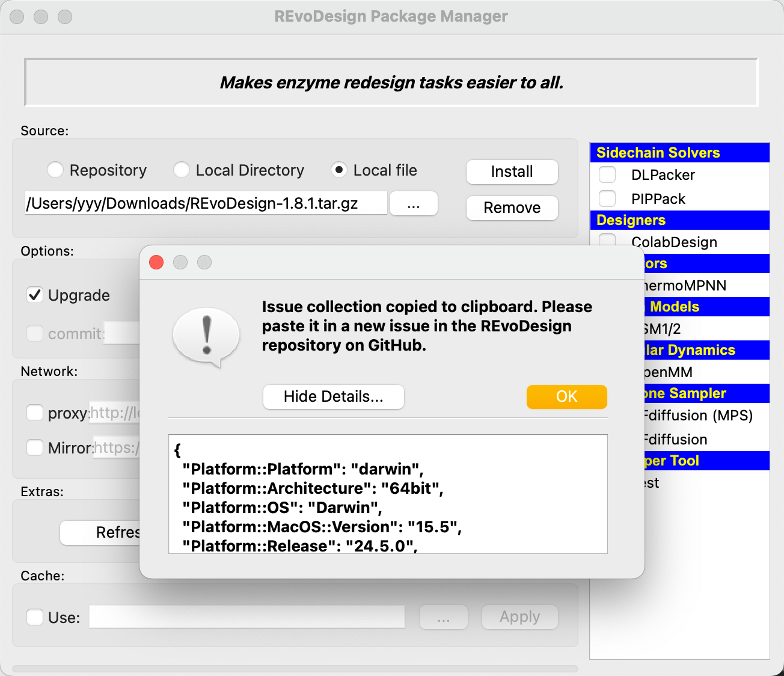
Task: Confirm the dialog with OK
Action: tap(567, 397)
